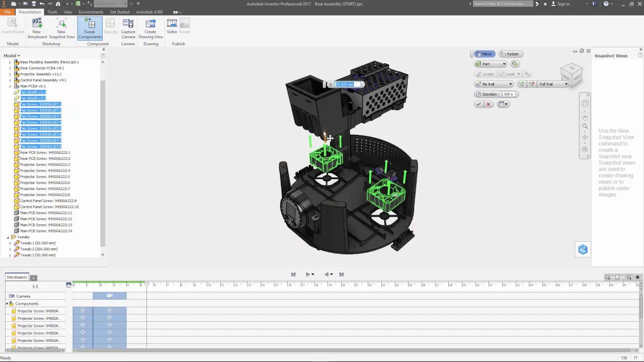
Task: Click the Orbit icon in navigation bar
Action: pyautogui.click(x=585, y=137)
